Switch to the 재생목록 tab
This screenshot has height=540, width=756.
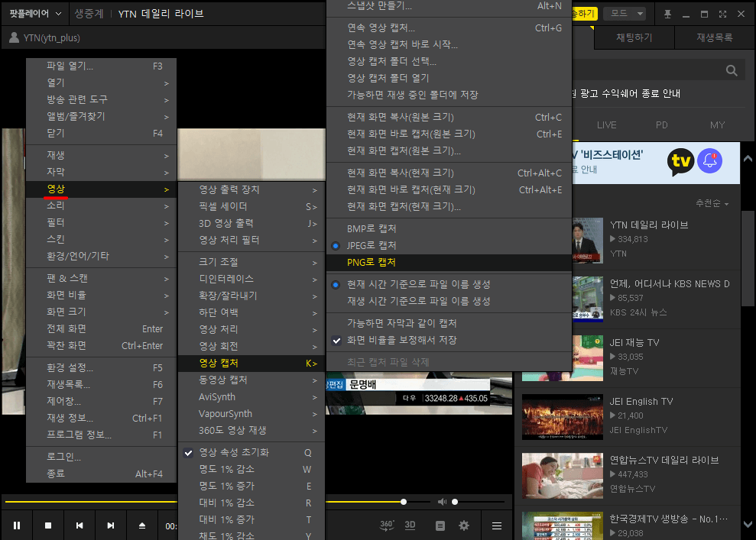pos(715,37)
